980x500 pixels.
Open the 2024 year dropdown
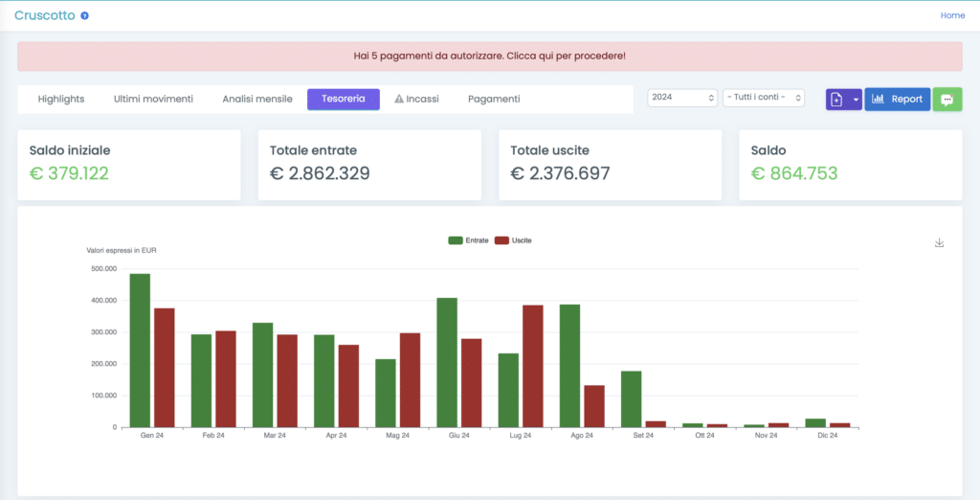(682, 98)
